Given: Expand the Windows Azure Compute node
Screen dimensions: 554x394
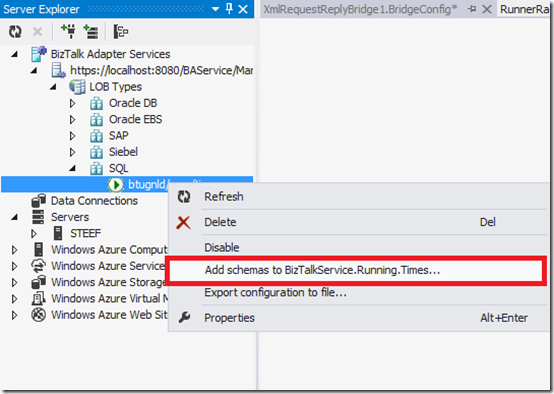Looking at the screenshot, I should [14, 249].
